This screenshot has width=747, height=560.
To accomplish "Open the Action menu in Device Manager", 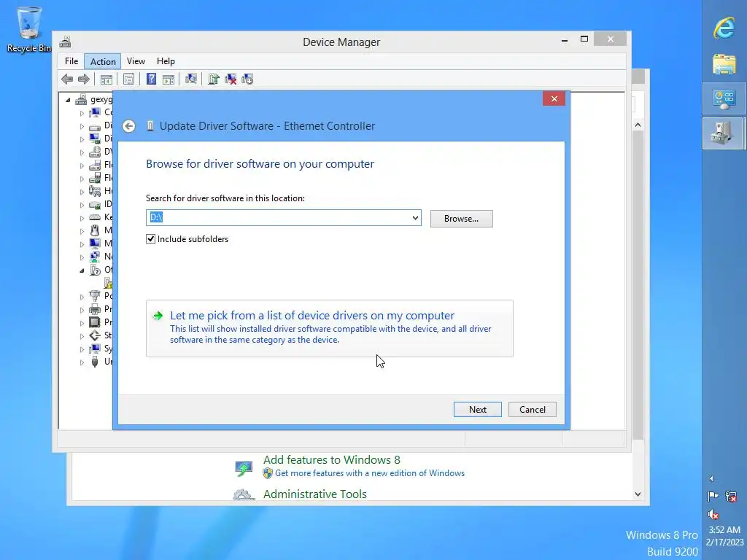I will 103,61.
